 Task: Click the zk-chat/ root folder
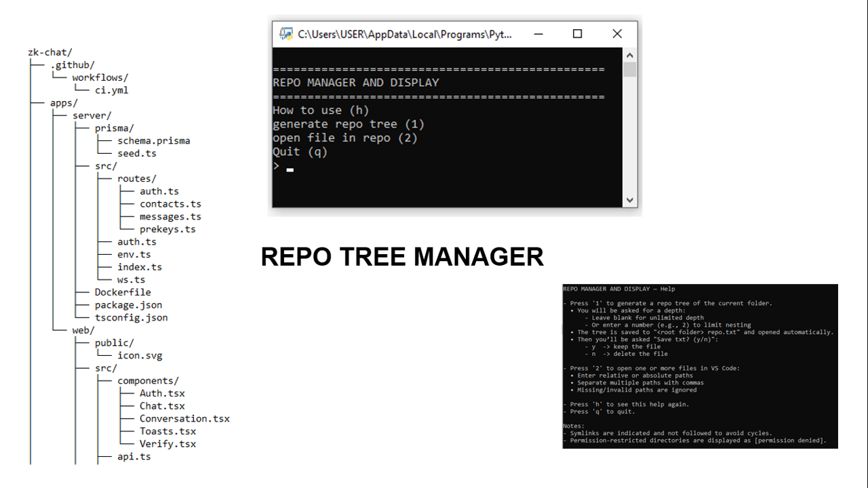tap(50, 52)
